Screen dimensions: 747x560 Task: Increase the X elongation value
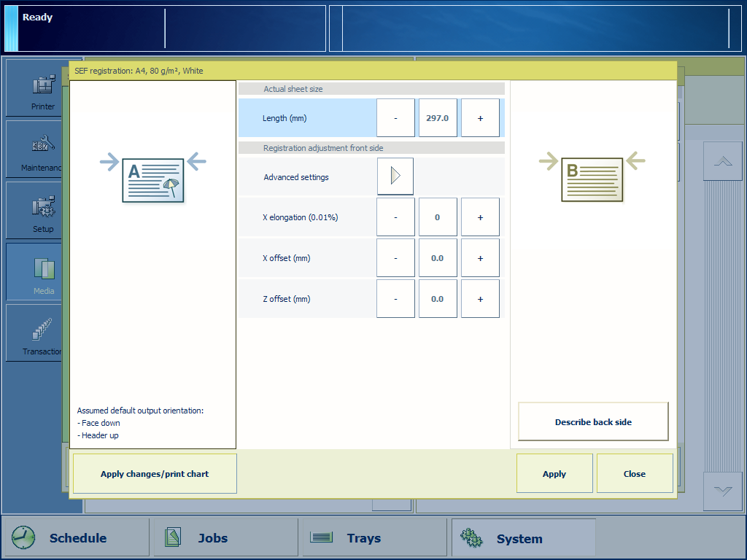pos(480,217)
